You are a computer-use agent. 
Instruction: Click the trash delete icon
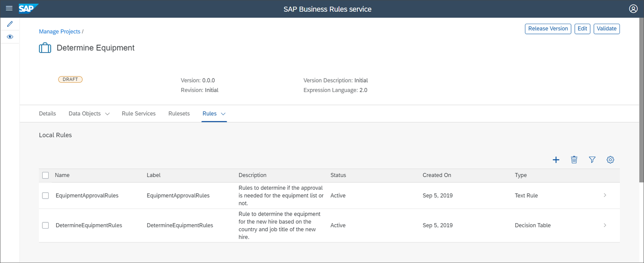(574, 160)
